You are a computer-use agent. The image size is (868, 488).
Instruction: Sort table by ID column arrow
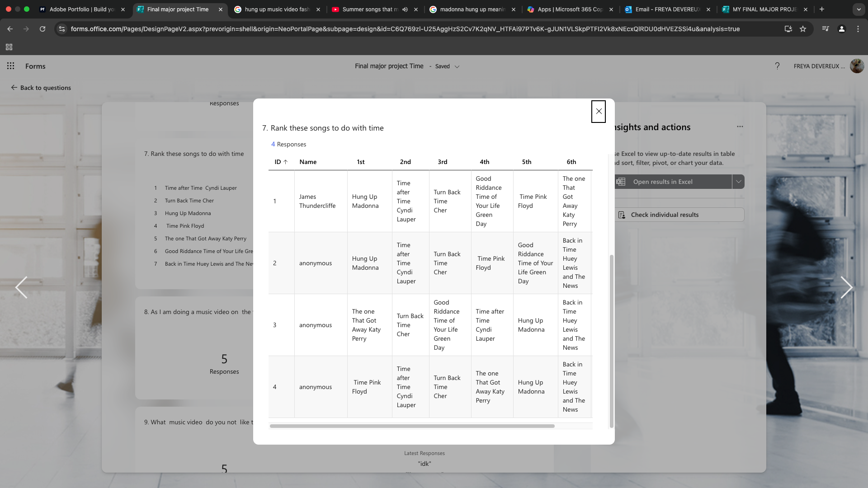(285, 162)
